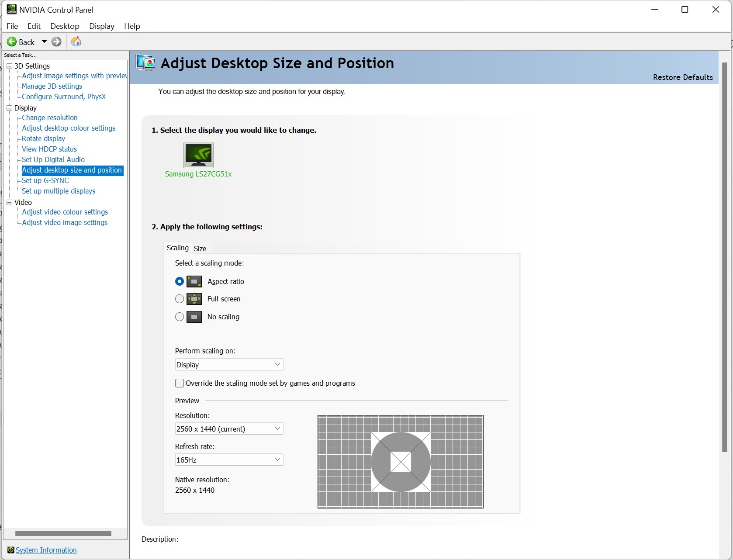Click the System Information icon
Viewport: 733px width, 560px height.
coord(11,550)
